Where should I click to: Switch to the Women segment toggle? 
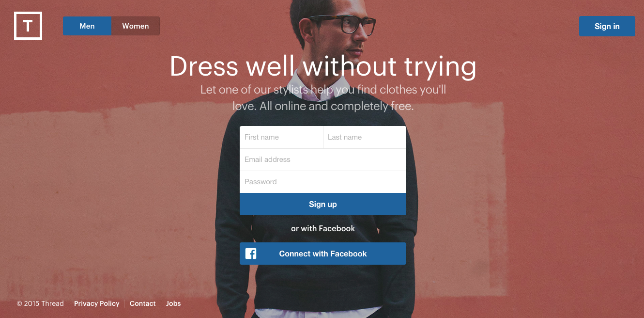click(x=136, y=26)
